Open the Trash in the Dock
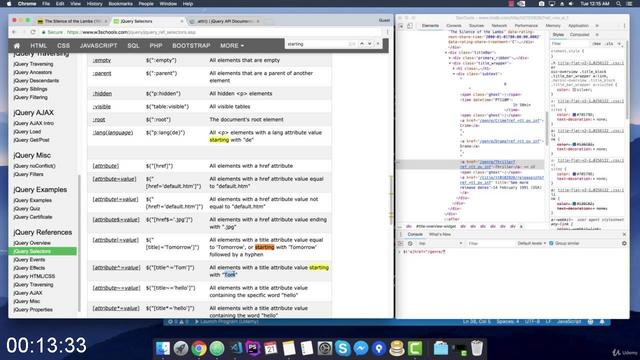 tap(477, 349)
